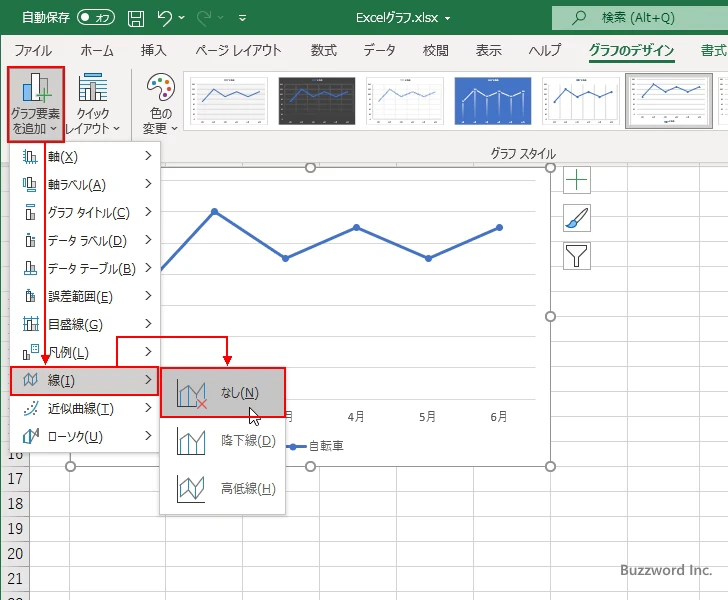Click the 5月 axis label
The image size is (728, 600).
(x=428, y=417)
